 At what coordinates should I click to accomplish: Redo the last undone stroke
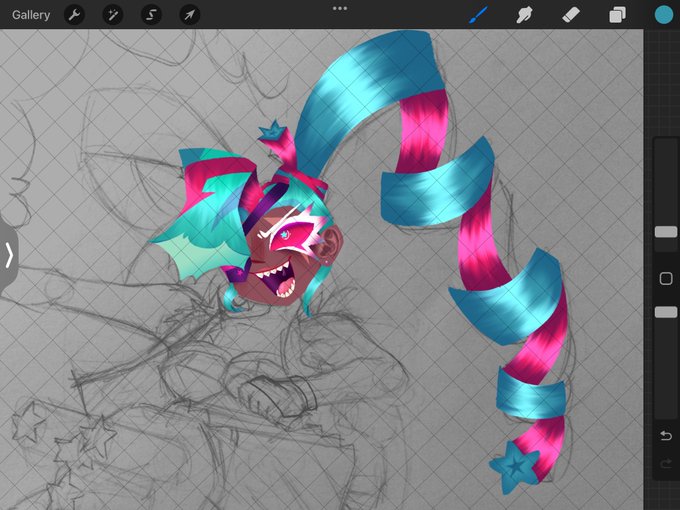pyautogui.click(x=666, y=464)
